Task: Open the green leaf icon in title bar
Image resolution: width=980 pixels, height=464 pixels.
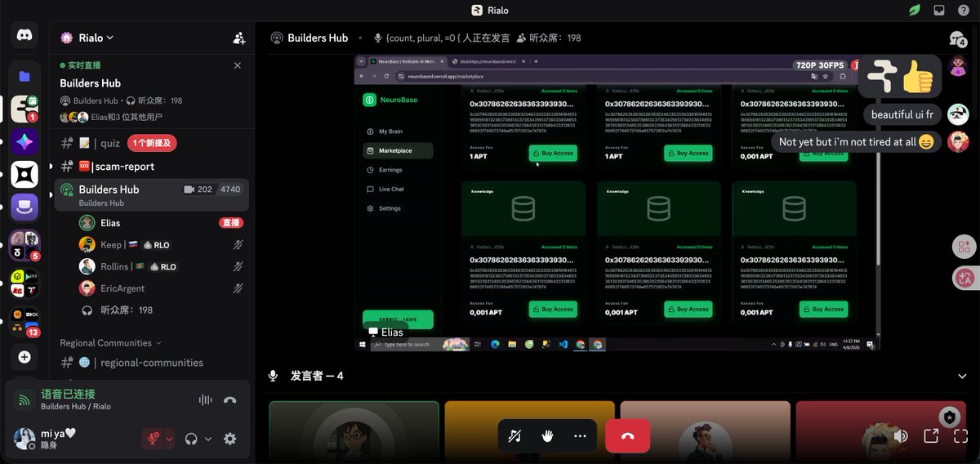Action: tap(915, 11)
